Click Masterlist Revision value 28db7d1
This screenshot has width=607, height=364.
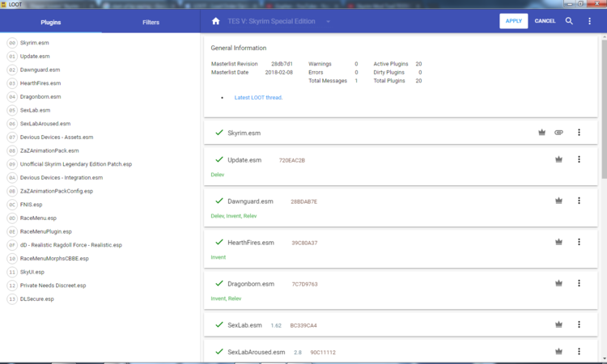click(282, 64)
